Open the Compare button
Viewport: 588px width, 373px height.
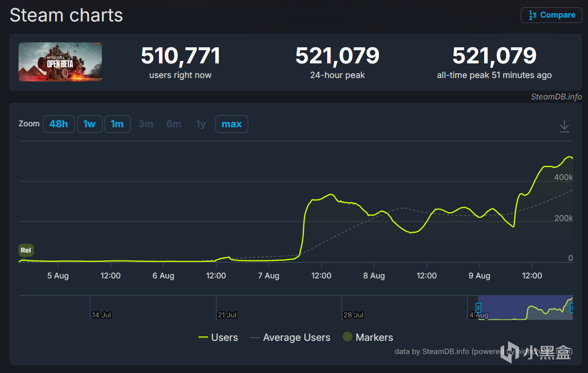551,15
